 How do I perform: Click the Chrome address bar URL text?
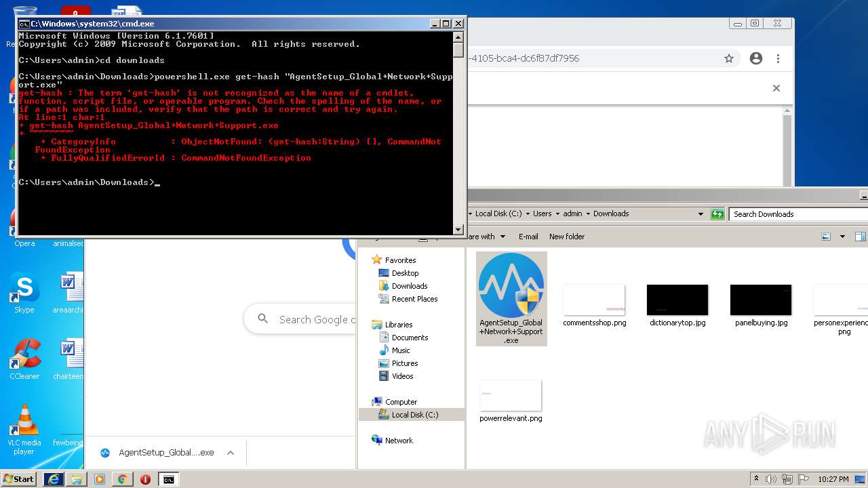[x=524, y=58]
